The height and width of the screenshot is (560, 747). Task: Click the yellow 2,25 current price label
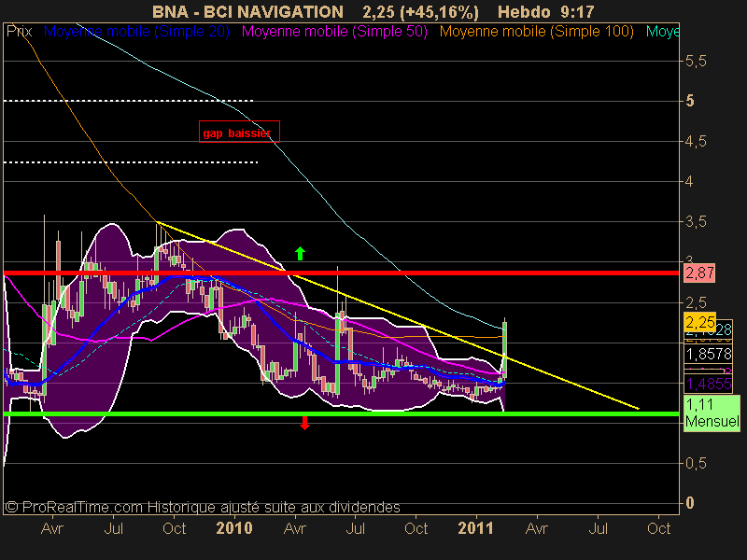pos(699,322)
